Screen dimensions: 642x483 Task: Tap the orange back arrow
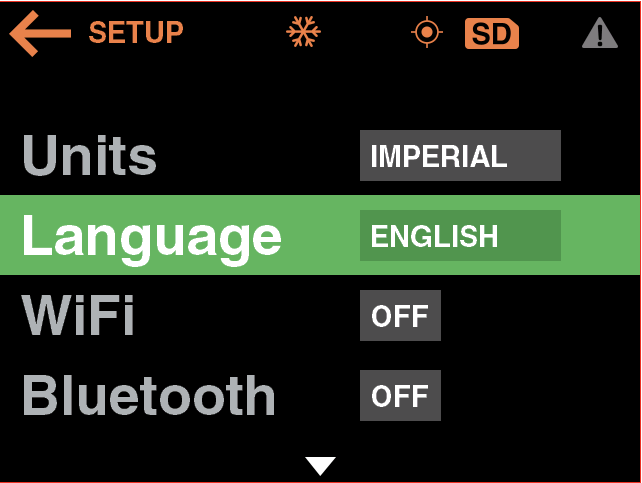40,33
